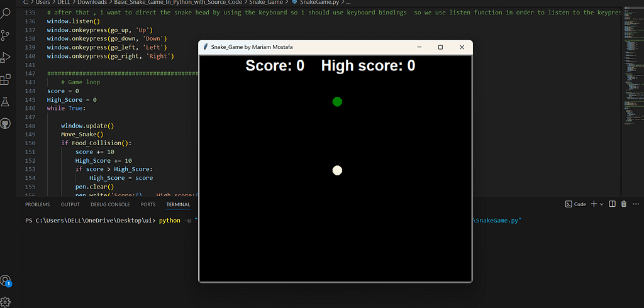Click the line window.onkeypress(go_right, 'Right')
The height and width of the screenshot is (308, 644).
point(111,57)
